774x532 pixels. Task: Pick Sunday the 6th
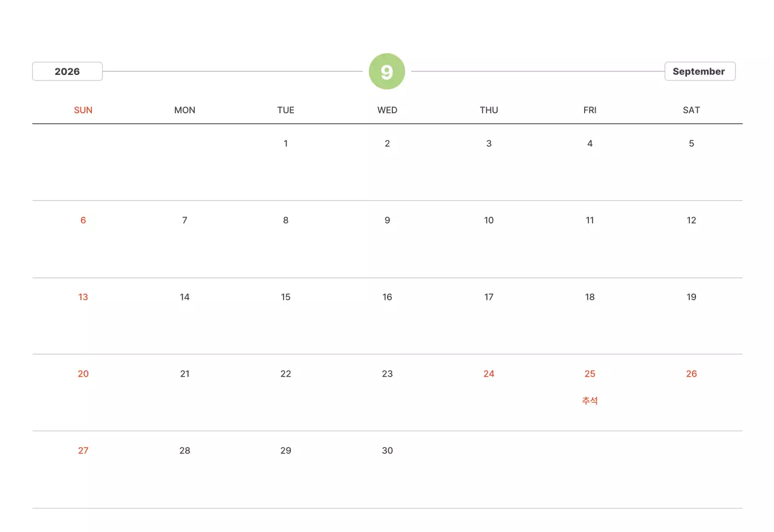tap(83, 220)
